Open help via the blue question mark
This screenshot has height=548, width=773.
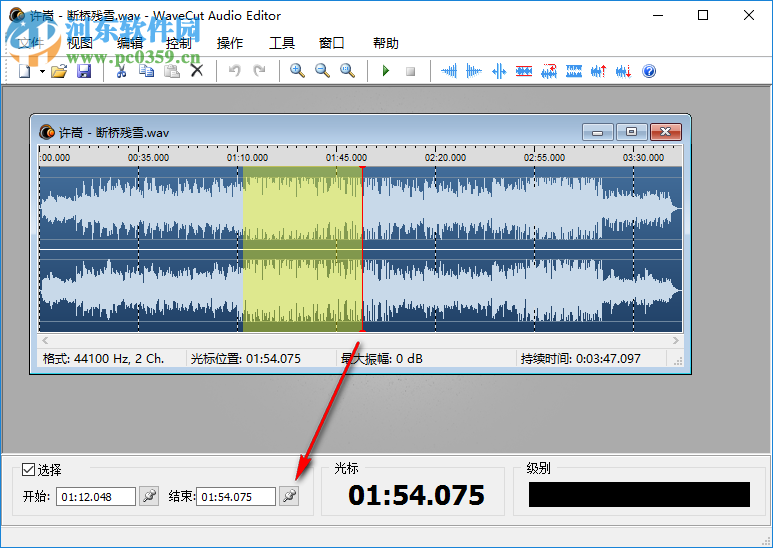point(649,71)
